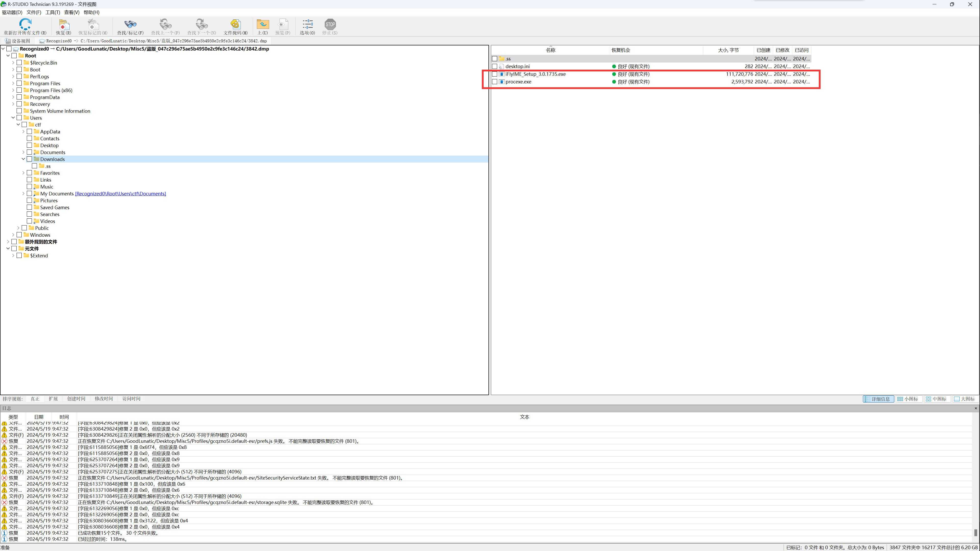The image size is (980, 551).
Task: Click the .ss folder icon in file list
Action: (x=501, y=59)
